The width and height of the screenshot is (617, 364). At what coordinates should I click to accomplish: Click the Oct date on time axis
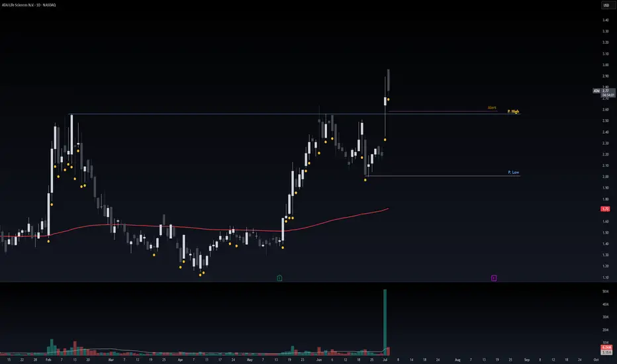[596, 359]
